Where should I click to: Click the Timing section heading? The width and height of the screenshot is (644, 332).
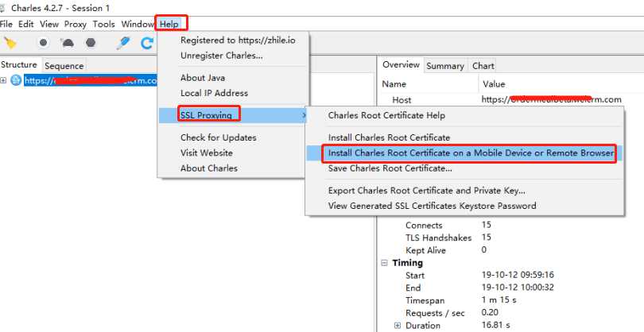tap(407, 263)
